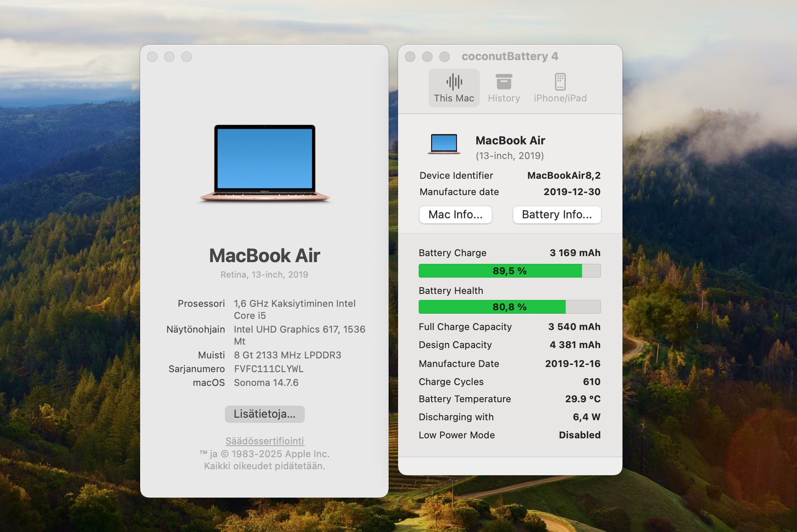Click the Low Power Mode Disabled value
The width and height of the screenshot is (797, 532).
pyautogui.click(x=580, y=435)
